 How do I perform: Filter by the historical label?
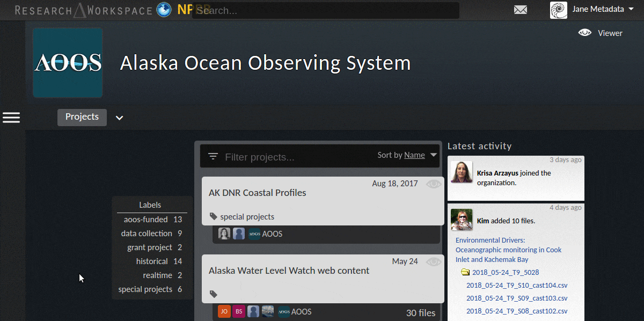(153, 261)
